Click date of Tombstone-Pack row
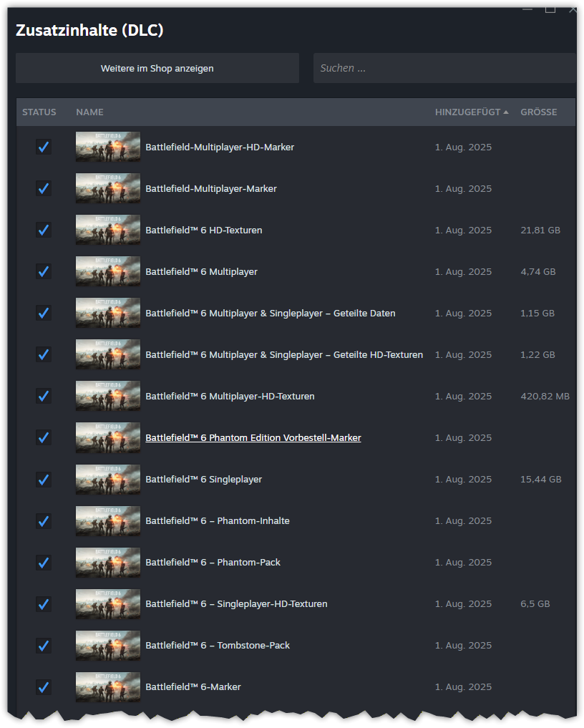 point(463,646)
